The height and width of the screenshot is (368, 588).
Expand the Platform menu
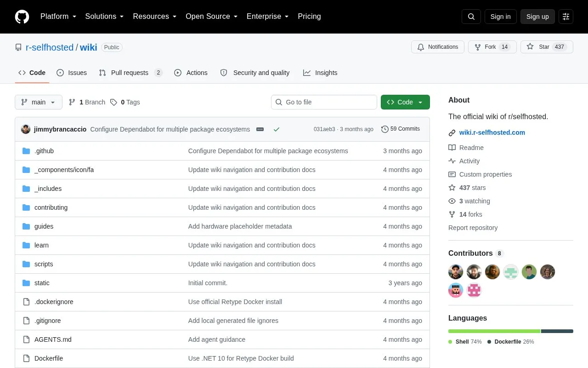point(58,17)
